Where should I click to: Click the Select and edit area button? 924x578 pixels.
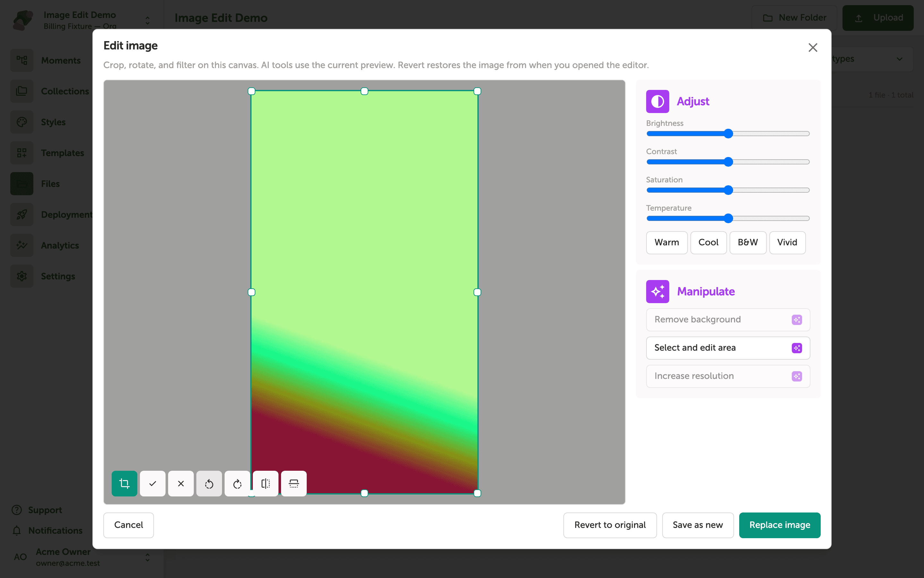pos(728,348)
